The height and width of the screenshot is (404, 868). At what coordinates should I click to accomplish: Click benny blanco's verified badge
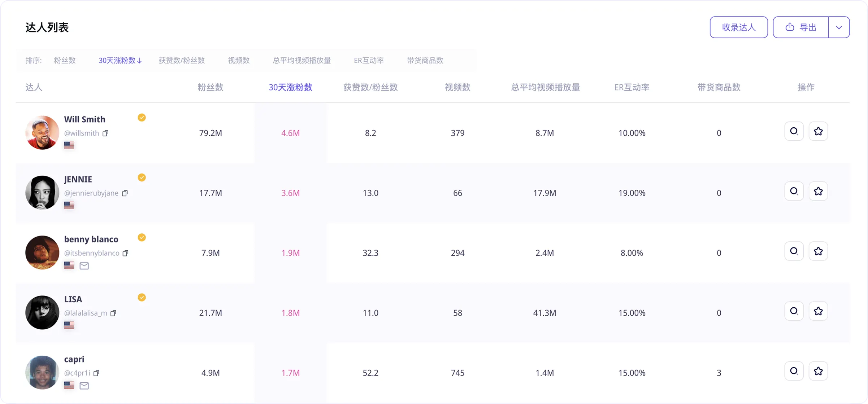tap(142, 237)
